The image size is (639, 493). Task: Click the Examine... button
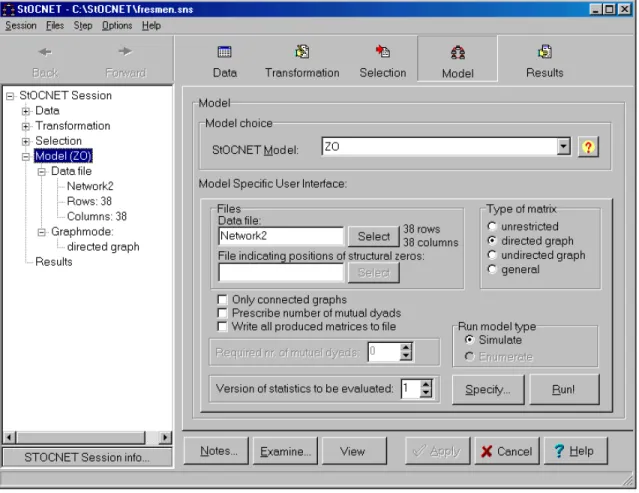[285, 451]
